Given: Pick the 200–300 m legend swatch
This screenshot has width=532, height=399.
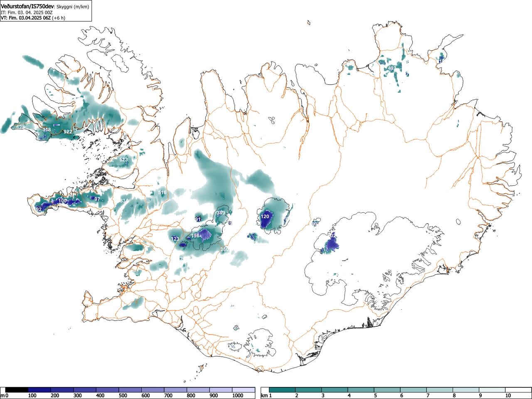Looking at the screenshot, I should (62, 390).
